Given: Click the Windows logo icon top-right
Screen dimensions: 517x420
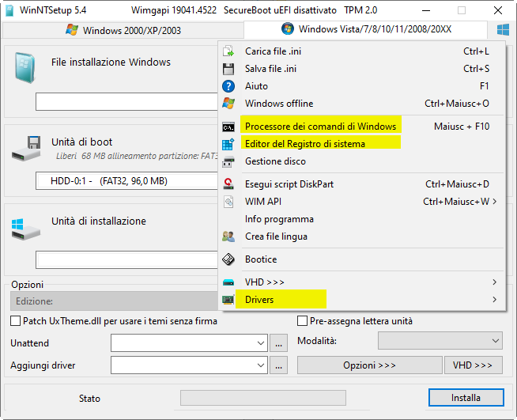Looking at the screenshot, I should click(503, 29).
